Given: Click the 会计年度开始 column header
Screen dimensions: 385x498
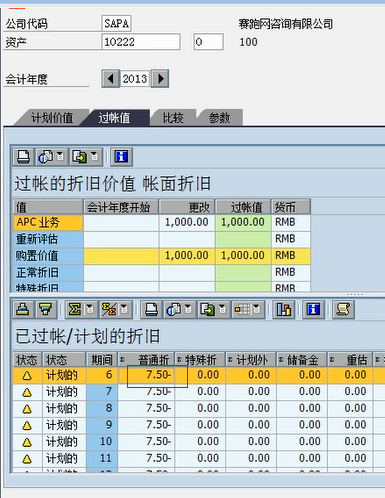Looking at the screenshot, I should (121, 207).
